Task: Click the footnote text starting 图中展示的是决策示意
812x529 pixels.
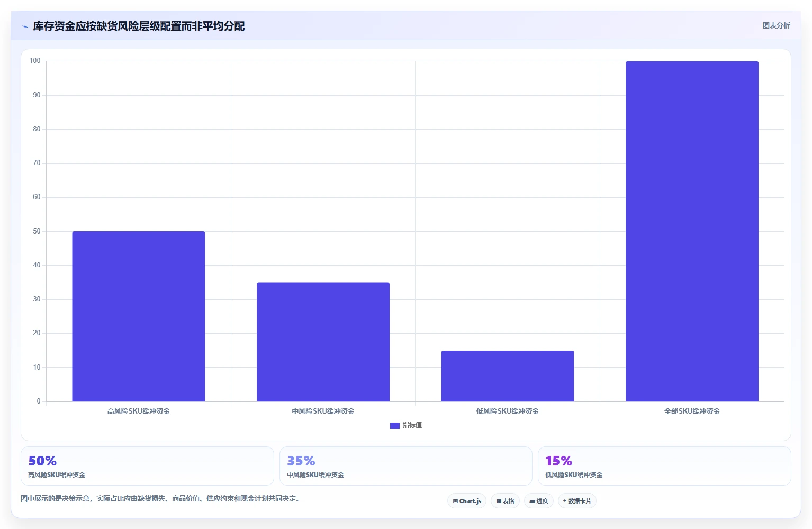Action: pyautogui.click(x=160, y=498)
